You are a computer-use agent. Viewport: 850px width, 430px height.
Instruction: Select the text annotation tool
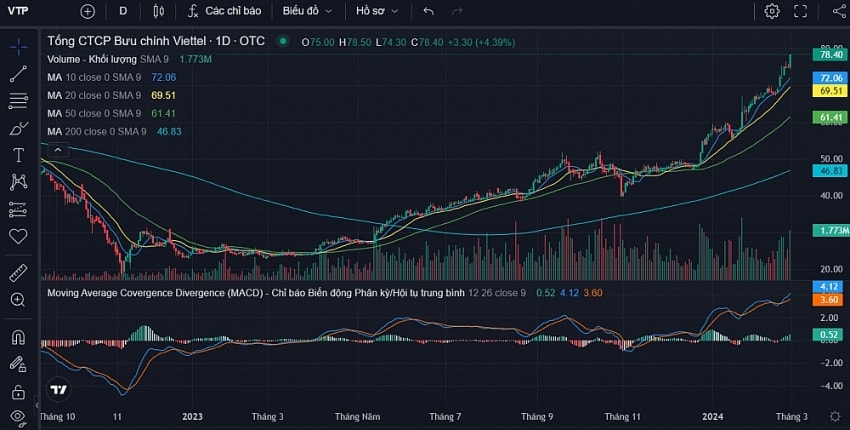[18, 155]
